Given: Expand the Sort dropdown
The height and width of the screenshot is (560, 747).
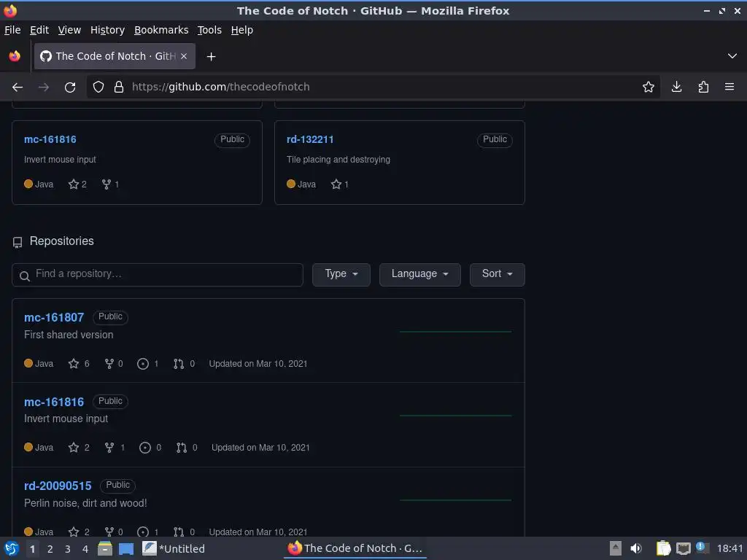Looking at the screenshot, I should click(x=497, y=274).
